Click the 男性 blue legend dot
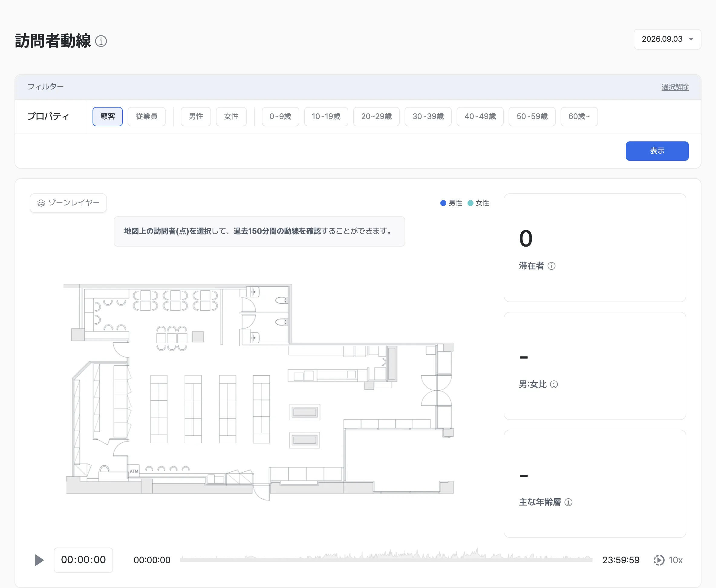The width and height of the screenshot is (716, 588). point(443,203)
